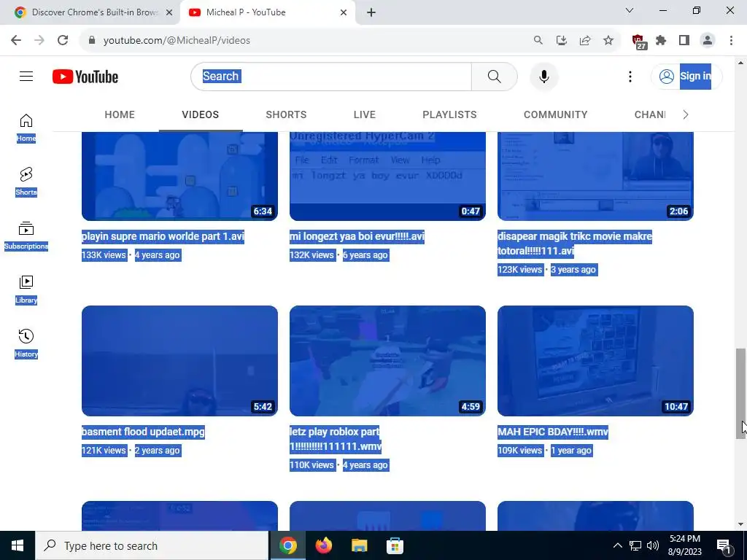
Task: Open the LIVE channel tab
Action: (365, 114)
